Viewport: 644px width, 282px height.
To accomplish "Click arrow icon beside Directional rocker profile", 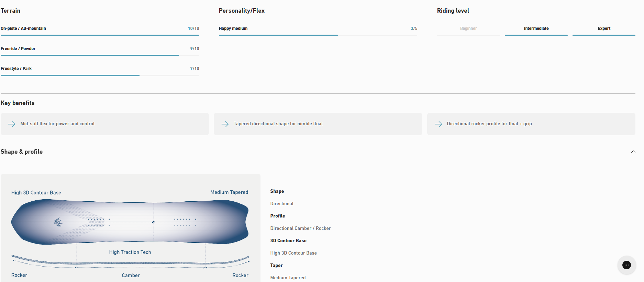I will [438, 124].
